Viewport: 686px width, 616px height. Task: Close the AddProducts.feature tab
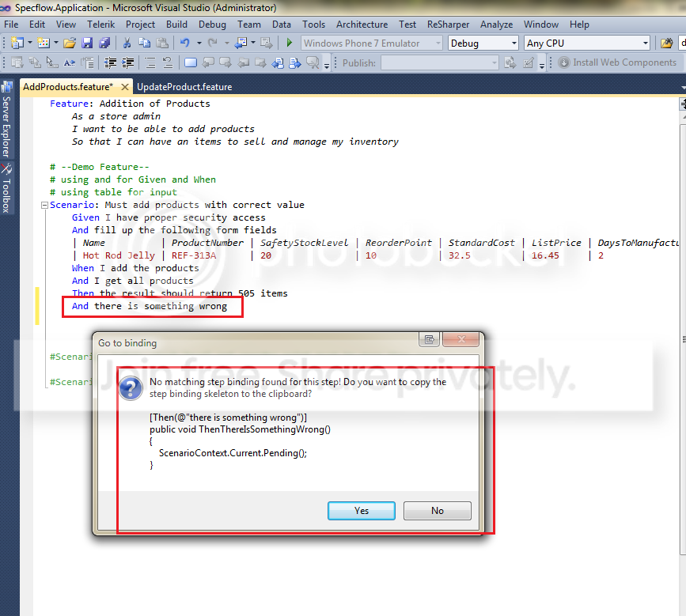(x=125, y=87)
